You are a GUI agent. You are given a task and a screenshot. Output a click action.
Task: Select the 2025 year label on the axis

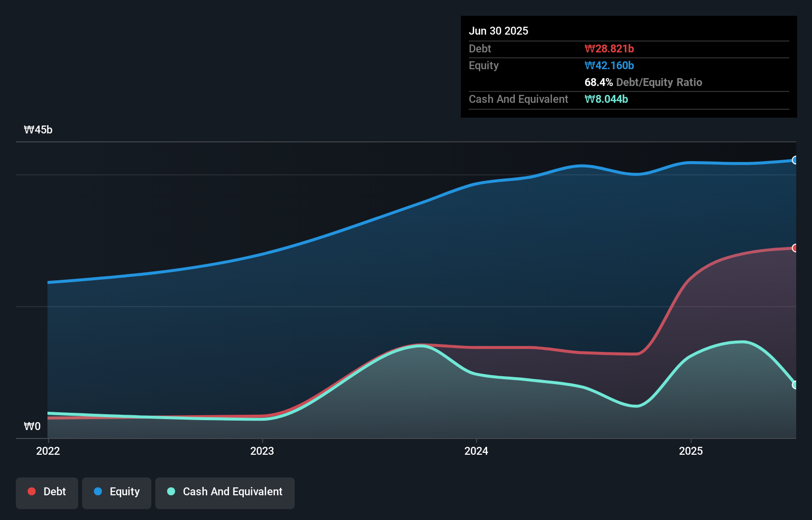691,451
